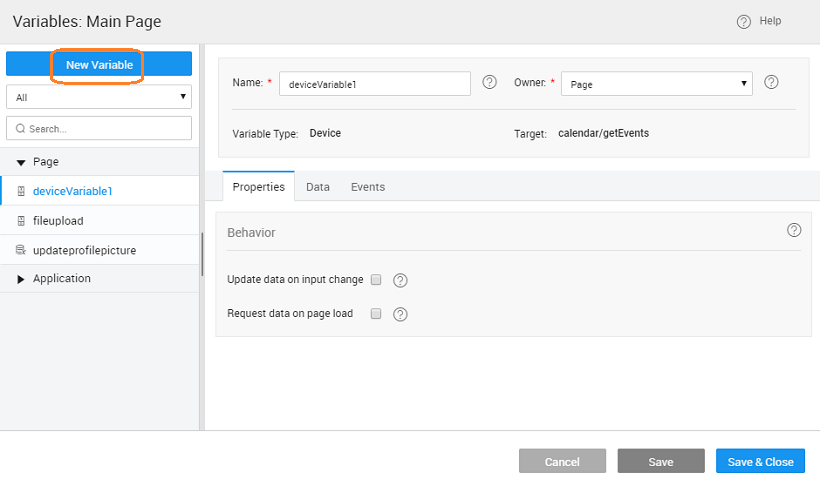The image size is (820, 486).
Task: Toggle Request data on page load checkbox
Action: 377,313
